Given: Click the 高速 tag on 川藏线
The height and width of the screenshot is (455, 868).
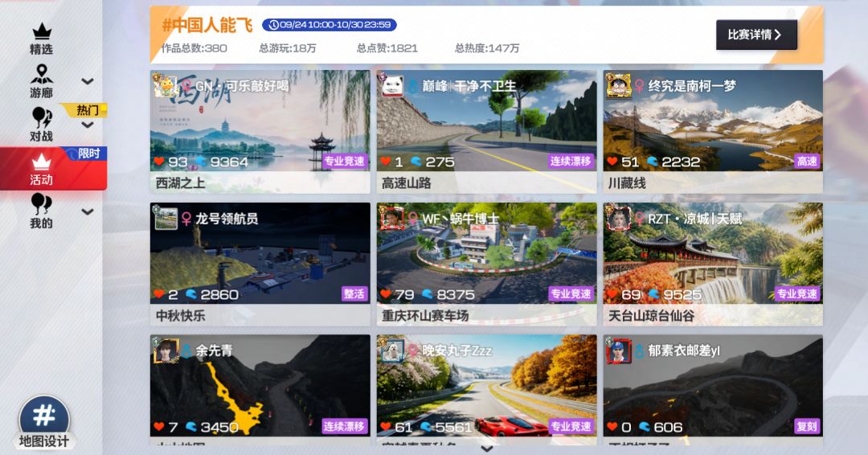Looking at the screenshot, I should point(807,161).
